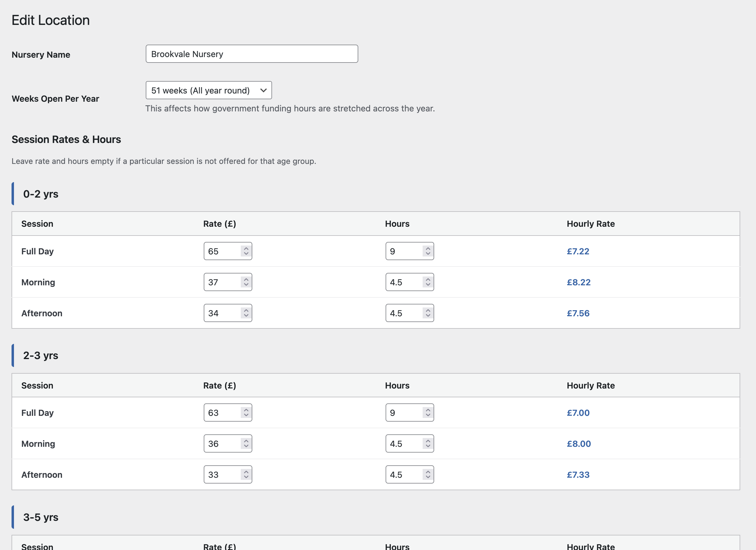Image resolution: width=756 pixels, height=550 pixels.
Task: Increase the 2-3 yrs Morning hours
Action: pyautogui.click(x=428, y=441)
